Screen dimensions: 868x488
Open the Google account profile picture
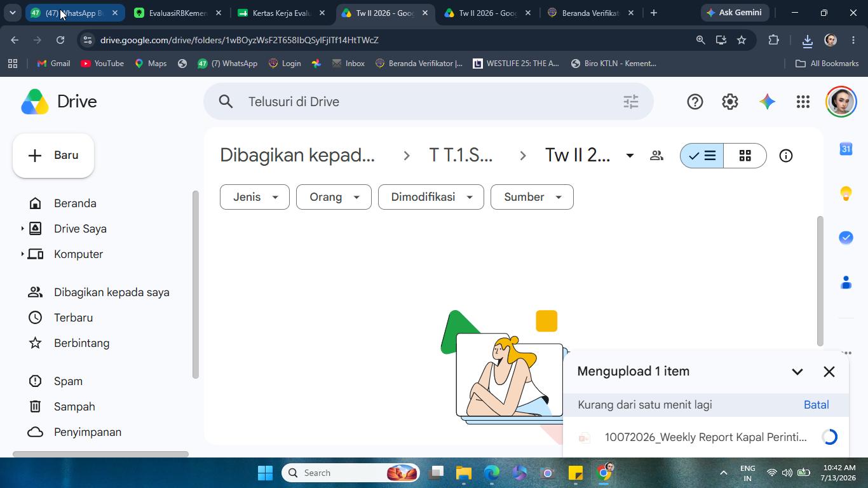point(841,102)
